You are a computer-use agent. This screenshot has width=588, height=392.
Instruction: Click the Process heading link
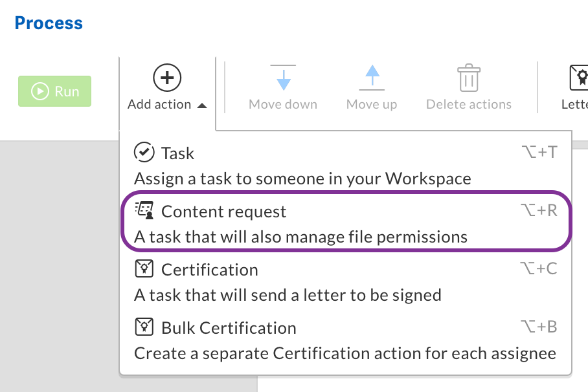coord(48,23)
